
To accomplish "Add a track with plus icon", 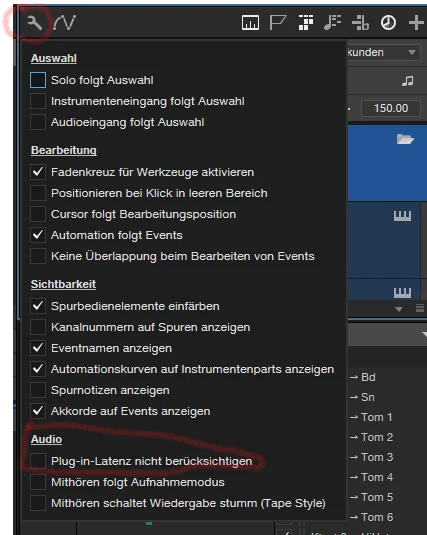I will [x=416, y=23].
